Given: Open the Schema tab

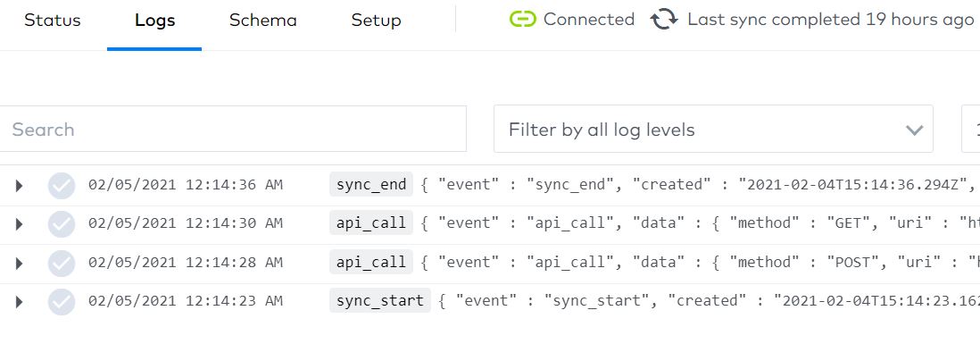Looking at the screenshot, I should 262,20.
